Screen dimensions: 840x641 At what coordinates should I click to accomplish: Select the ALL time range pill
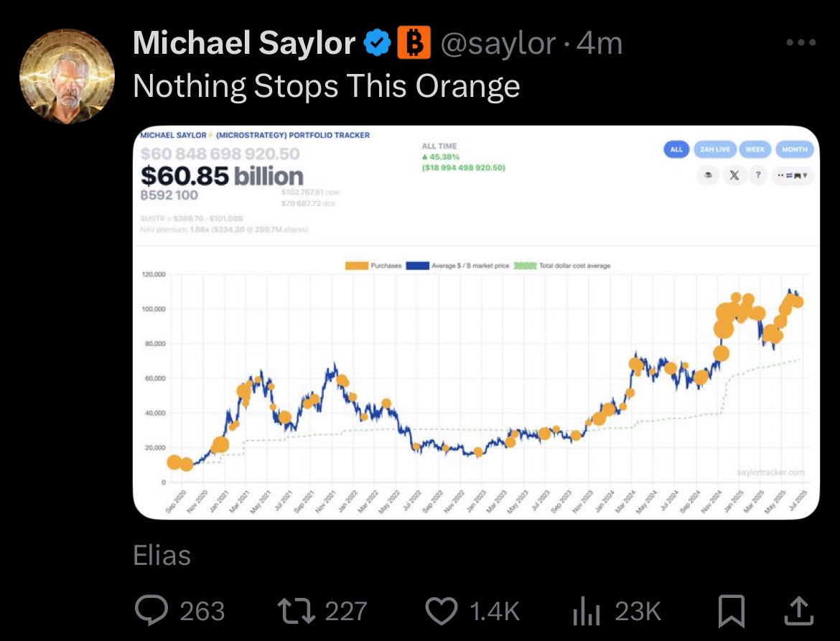click(x=676, y=149)
